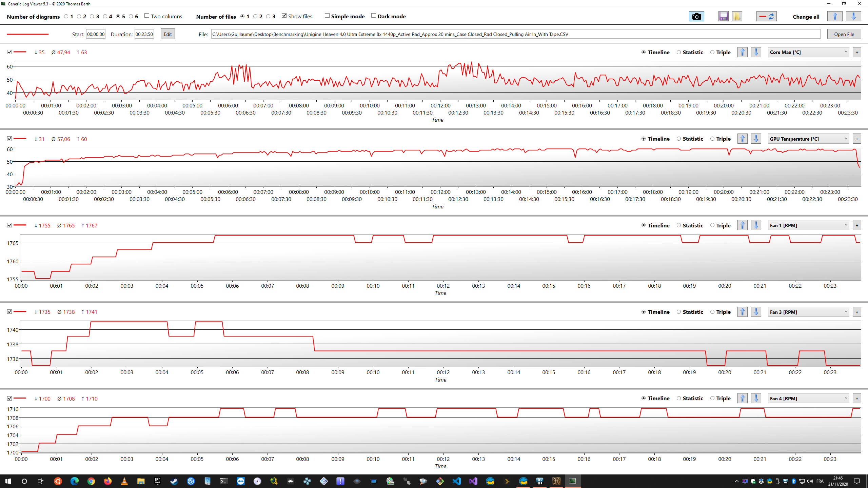
Task: Tick the Two columns checkbox
Action: (x=147, y=16)
